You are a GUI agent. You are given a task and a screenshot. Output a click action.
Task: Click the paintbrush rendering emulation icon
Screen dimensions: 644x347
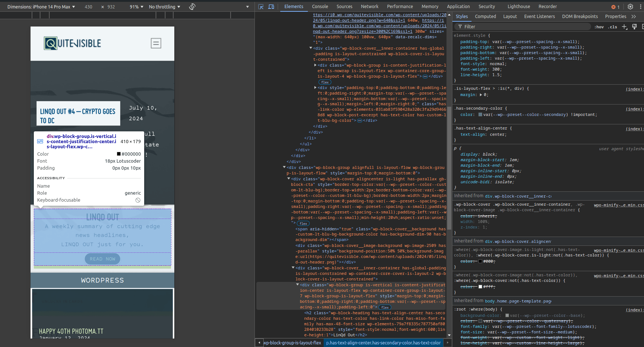pos(634,26)
